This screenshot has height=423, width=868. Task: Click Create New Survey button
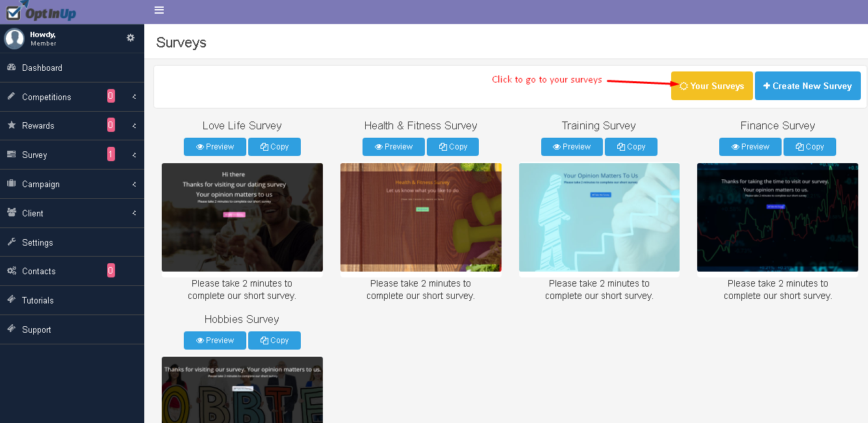click(x=808, y=86)
